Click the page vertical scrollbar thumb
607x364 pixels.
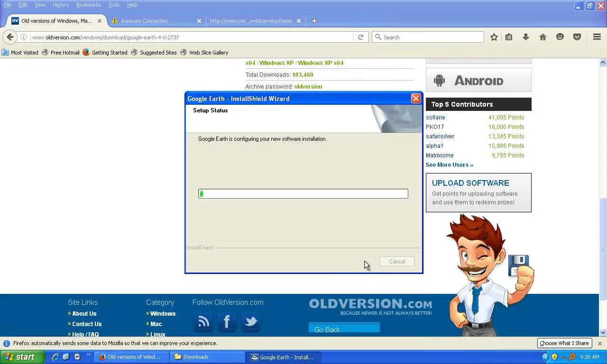603,249
